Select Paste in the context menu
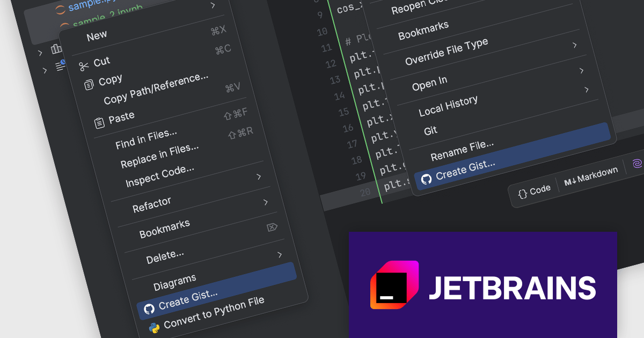This screenshot has width=644, height=338. point(122,118)
